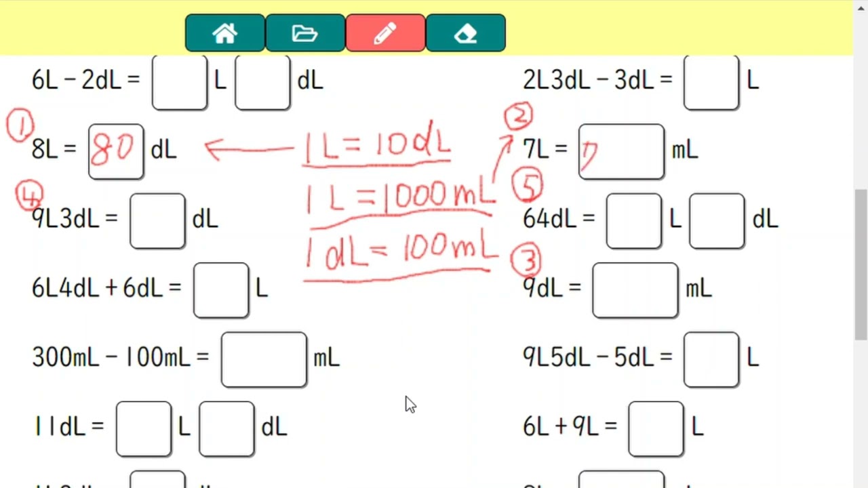The image size is (868, 488).
Task: Select the eraser tool
Action: 465,33
